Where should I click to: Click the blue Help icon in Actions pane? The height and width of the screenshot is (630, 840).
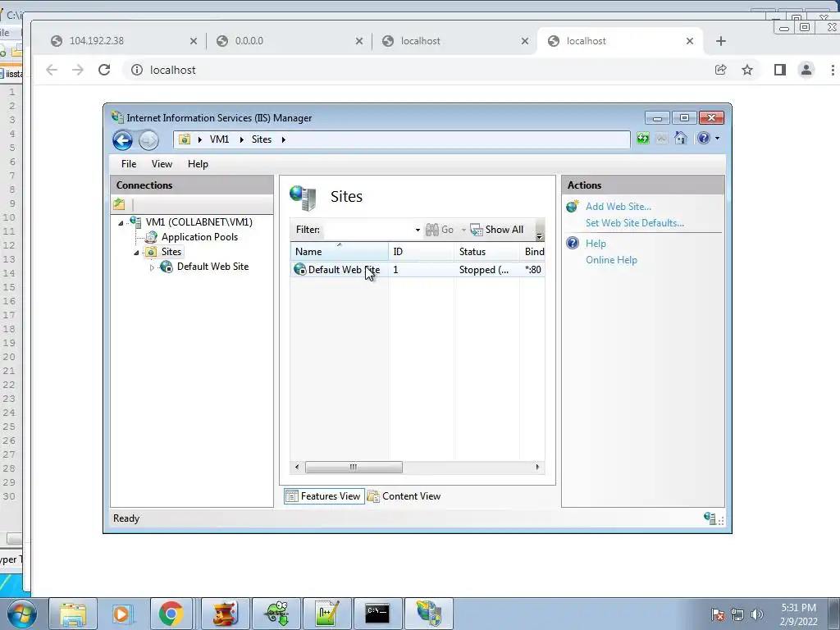(x=573, y=243)
